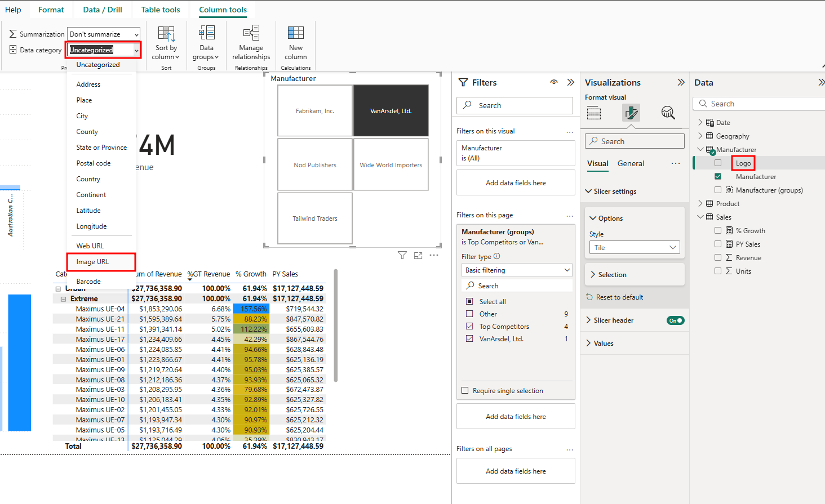Check the Manufacturer (groups) field checkbox
This screenshot has height=504, width=825.
pyautogui.click(x=718, y=190)
